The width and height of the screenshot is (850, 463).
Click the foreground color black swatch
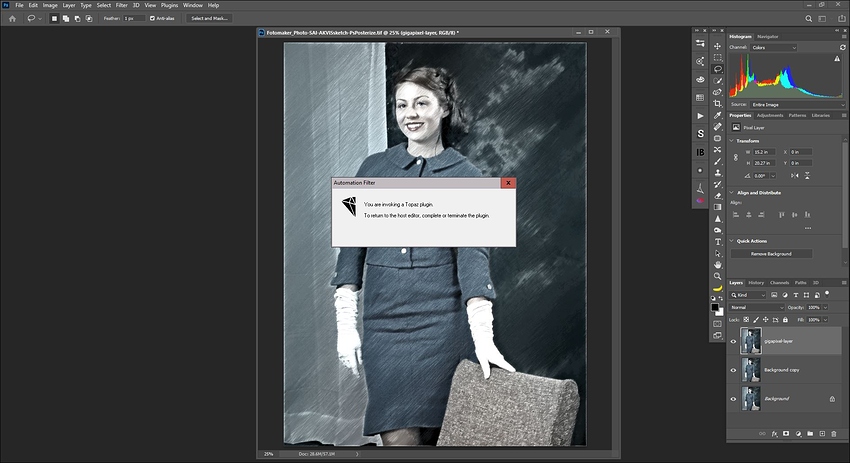click(x=715, y=307)
